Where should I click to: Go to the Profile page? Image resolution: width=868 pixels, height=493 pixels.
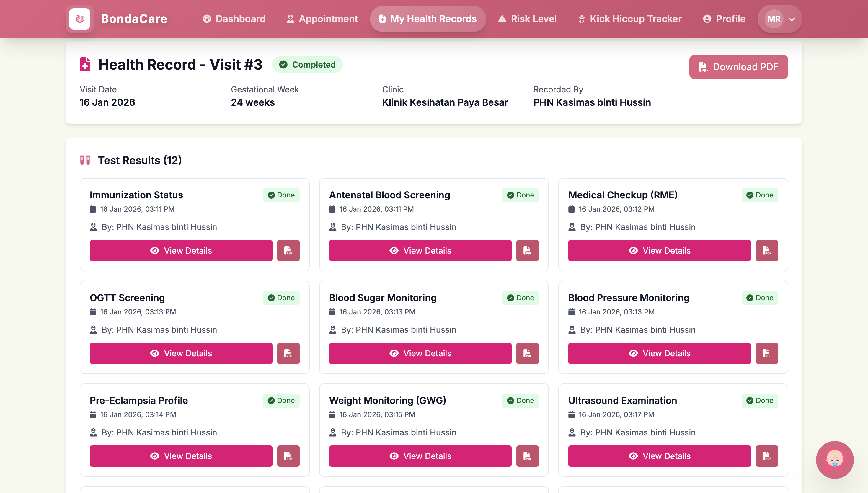pos(724,19)
